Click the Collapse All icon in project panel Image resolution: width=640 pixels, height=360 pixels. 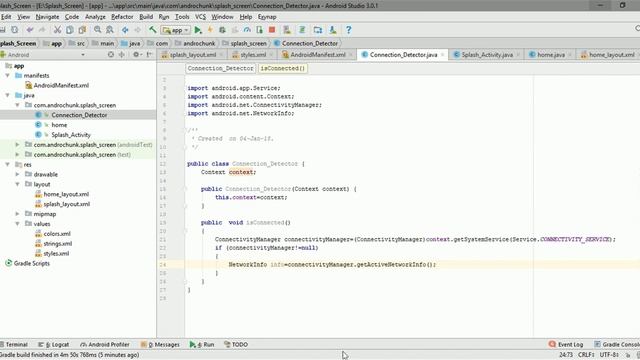[x=122, y=55]
